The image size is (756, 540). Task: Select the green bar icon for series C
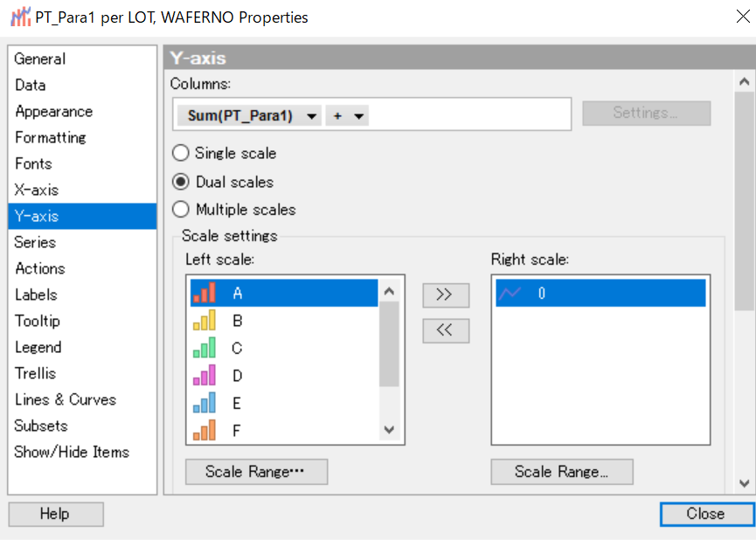tap(204, 348)
